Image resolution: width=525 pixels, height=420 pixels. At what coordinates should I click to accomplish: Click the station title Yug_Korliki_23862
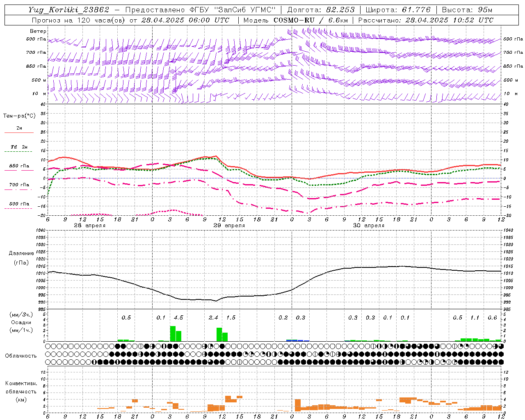pyautogui.click(x=69, y=10)
